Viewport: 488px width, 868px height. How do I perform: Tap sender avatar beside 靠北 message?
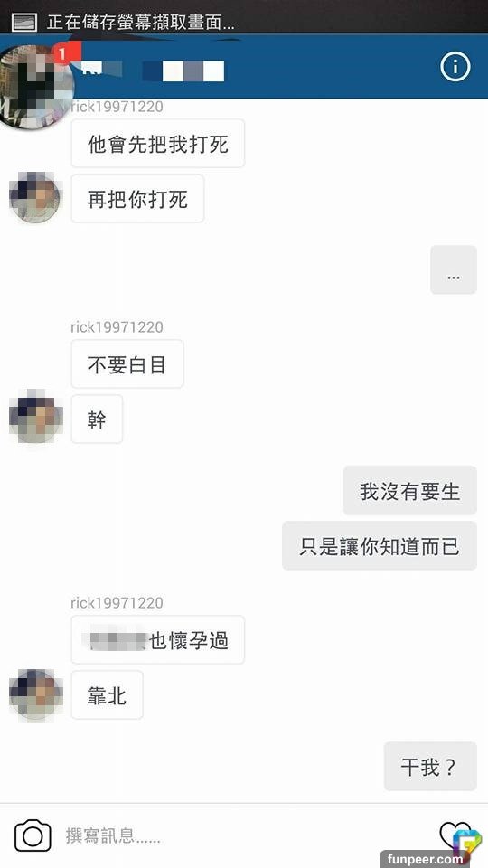coord(35,694)
